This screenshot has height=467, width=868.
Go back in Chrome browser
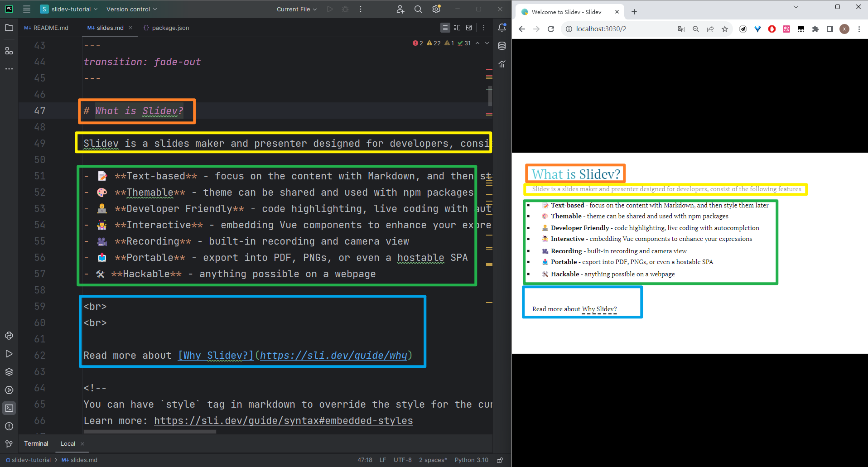click(522, 29)
